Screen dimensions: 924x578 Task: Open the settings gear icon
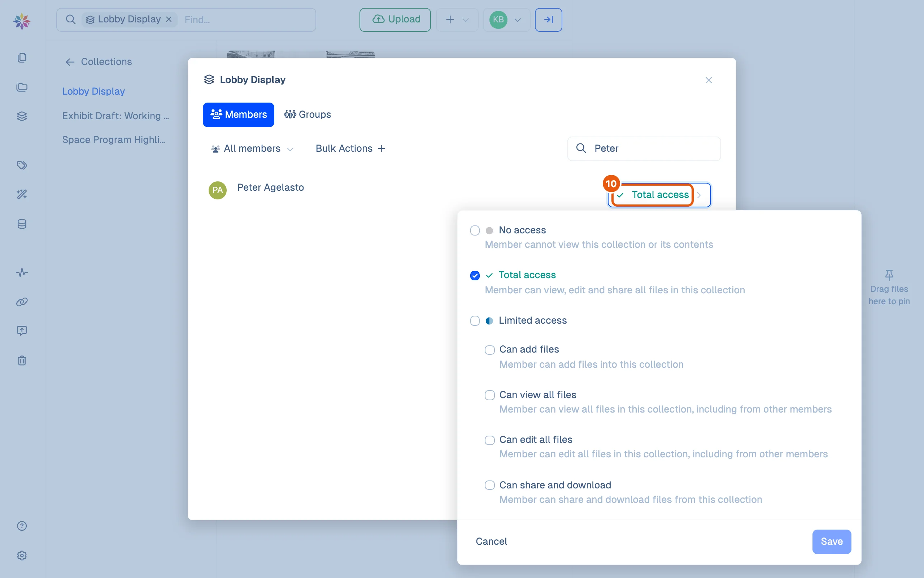(22, 556)
